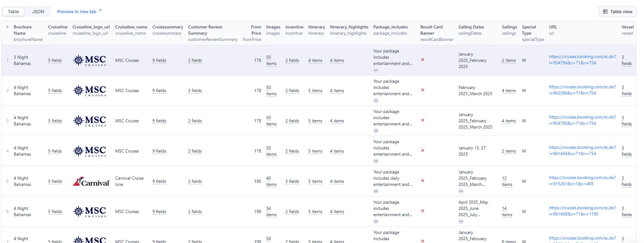The height and width of the screenshot is (243, 644).
Task: Click the MSC Cruises logo in row 4
Action: click(x=89, y=151)
